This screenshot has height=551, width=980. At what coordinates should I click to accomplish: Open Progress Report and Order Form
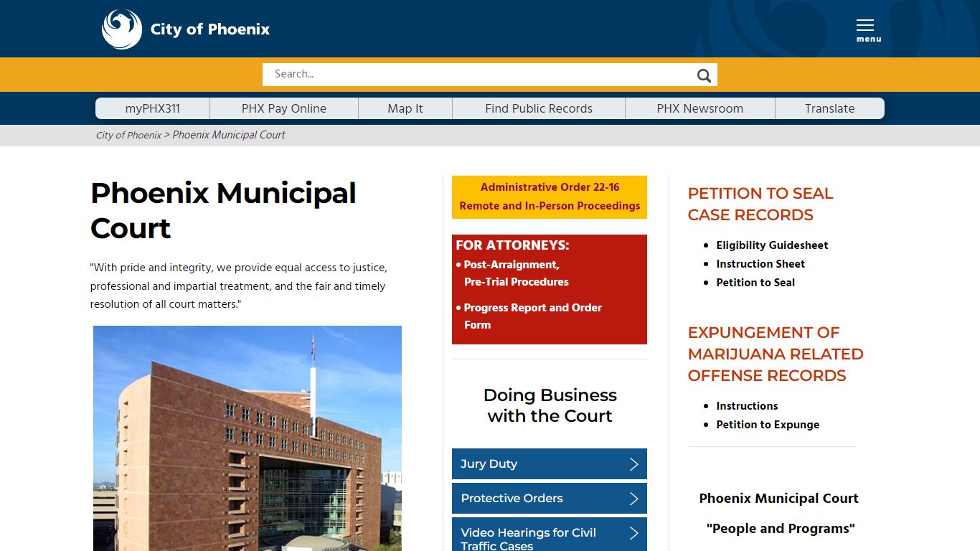(532, 316)
